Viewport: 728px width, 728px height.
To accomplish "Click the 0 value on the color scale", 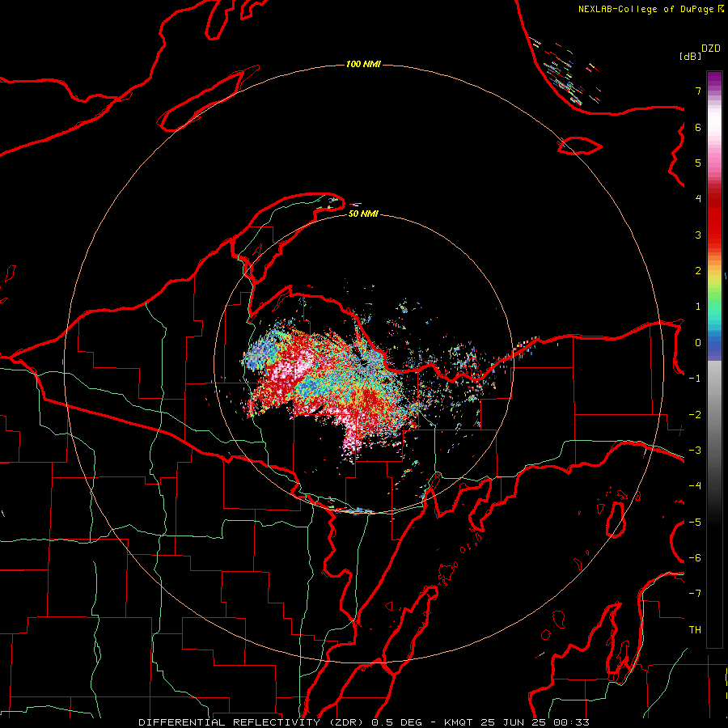I will click(x=698, y=343).
